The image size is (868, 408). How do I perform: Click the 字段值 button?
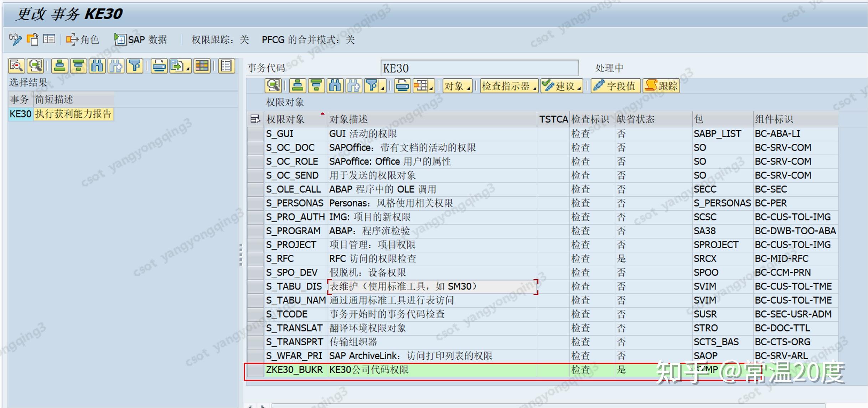[x=615, y=85]
